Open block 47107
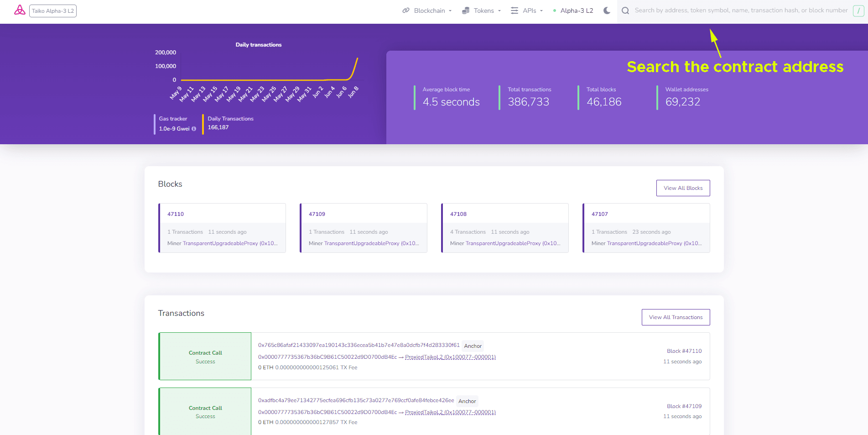 (600, 214)
